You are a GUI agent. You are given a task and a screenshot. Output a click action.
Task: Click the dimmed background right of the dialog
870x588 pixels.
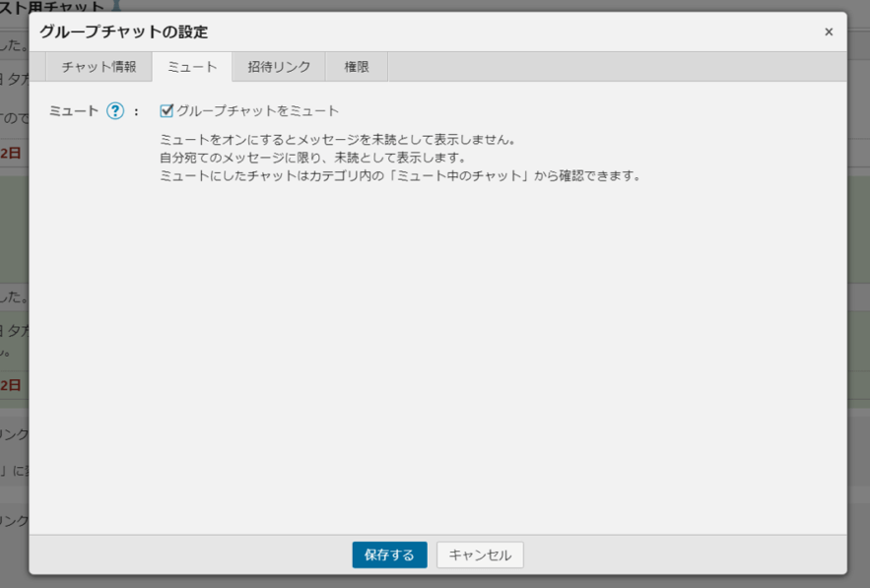859,295
